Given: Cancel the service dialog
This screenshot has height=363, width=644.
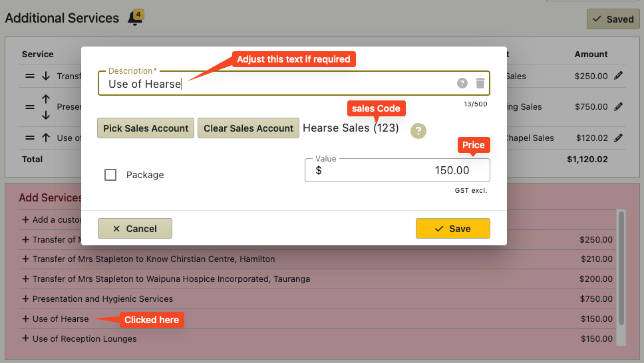Looking at the screenshot, I should tap(134, 228).
